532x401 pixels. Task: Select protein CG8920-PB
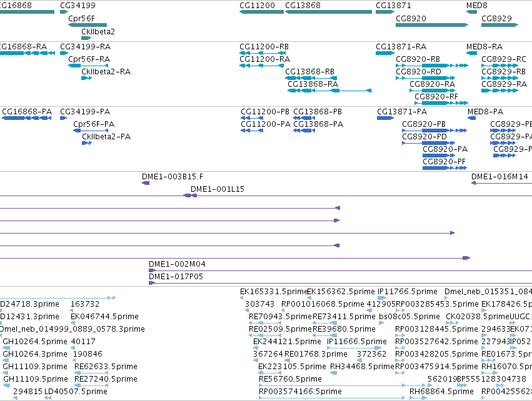pos(434,131)
